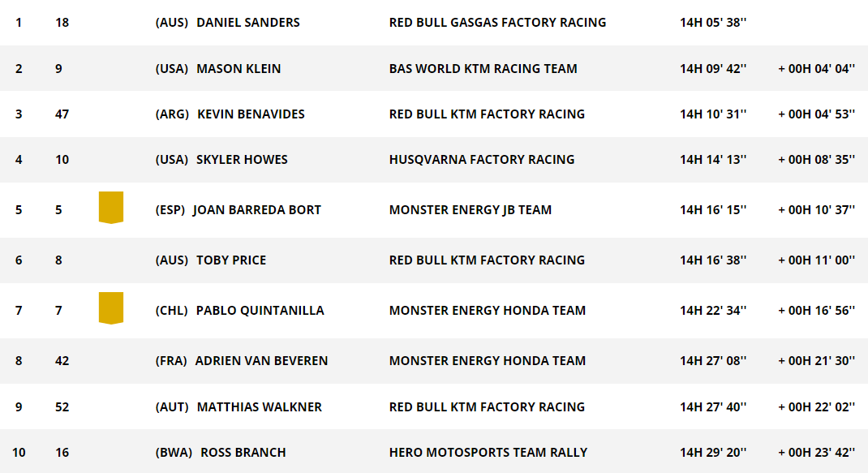The image size is (868, 473).
Task: Select Toby Price in the standings
Action: point(231,260)
